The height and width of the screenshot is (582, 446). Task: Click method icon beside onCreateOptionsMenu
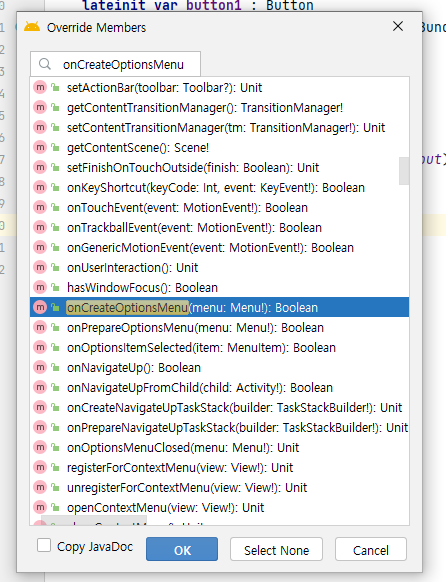coord(40,307)
